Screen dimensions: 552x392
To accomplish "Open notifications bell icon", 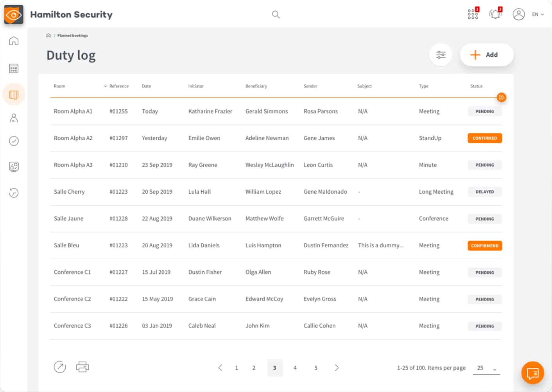I will 496,14.
